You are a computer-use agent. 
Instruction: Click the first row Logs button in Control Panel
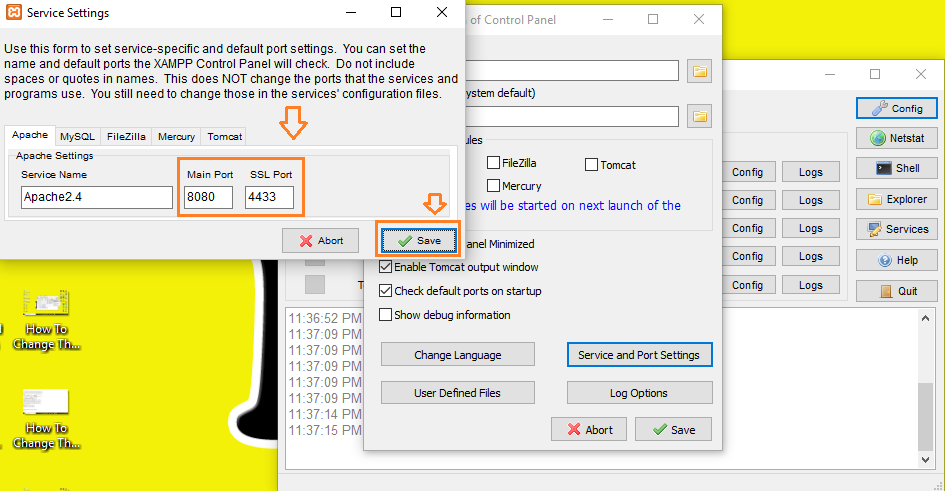[x=811, y=172]
